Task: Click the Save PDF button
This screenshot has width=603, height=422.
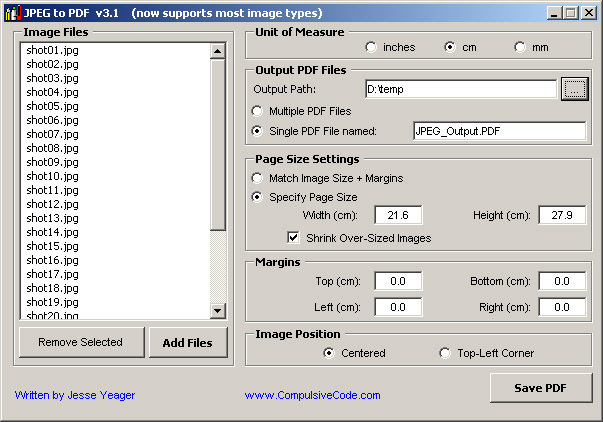Action: click(x=541, y=388)
